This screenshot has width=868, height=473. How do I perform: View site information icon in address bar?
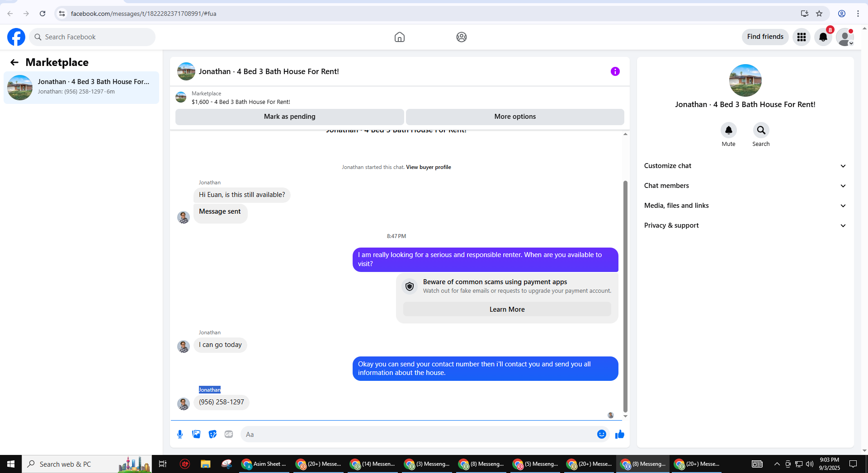pyautogui.click(x=62, y=14)
